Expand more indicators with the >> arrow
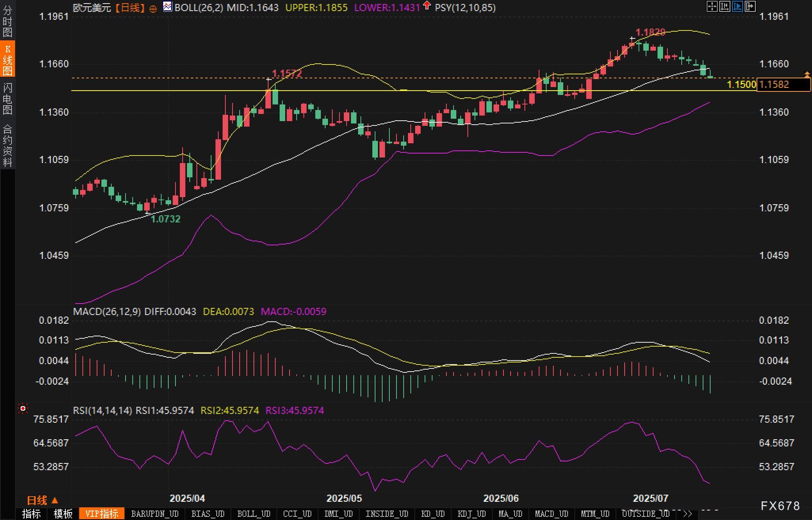Screen dimensions: 812x520 pos(688,514)
